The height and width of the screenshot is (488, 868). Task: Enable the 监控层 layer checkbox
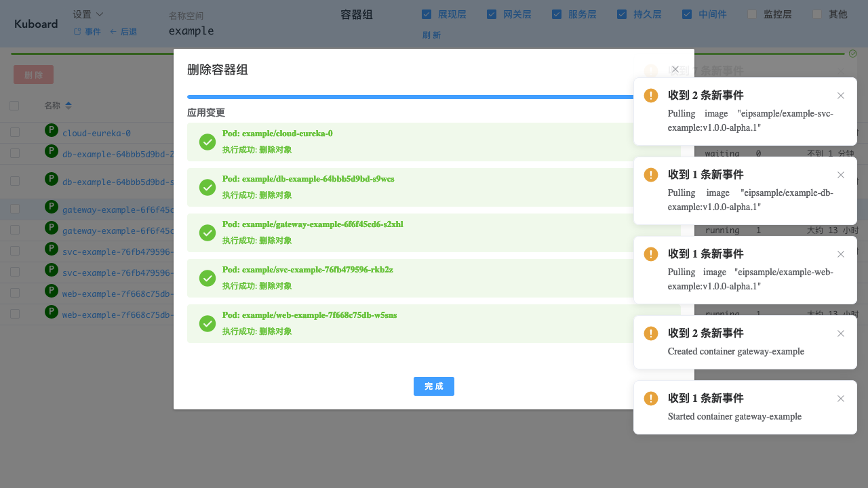click(752, 14)
